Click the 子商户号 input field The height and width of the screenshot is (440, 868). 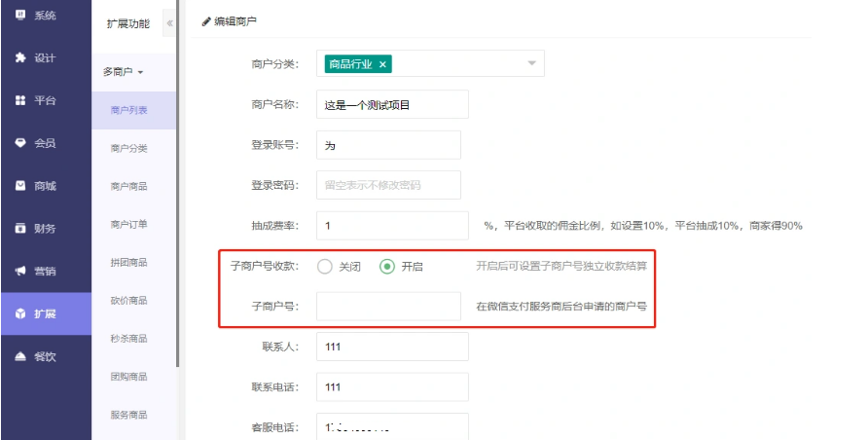point(388,306)
